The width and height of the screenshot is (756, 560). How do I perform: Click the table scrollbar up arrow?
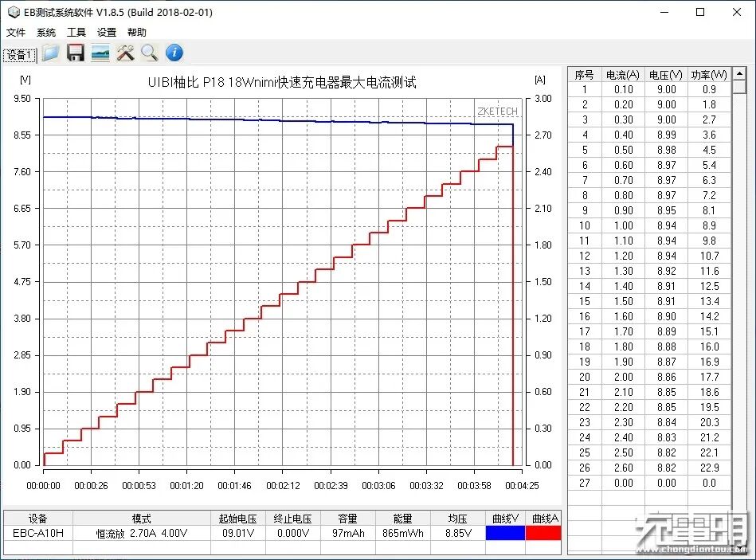[x=739, y=73]
